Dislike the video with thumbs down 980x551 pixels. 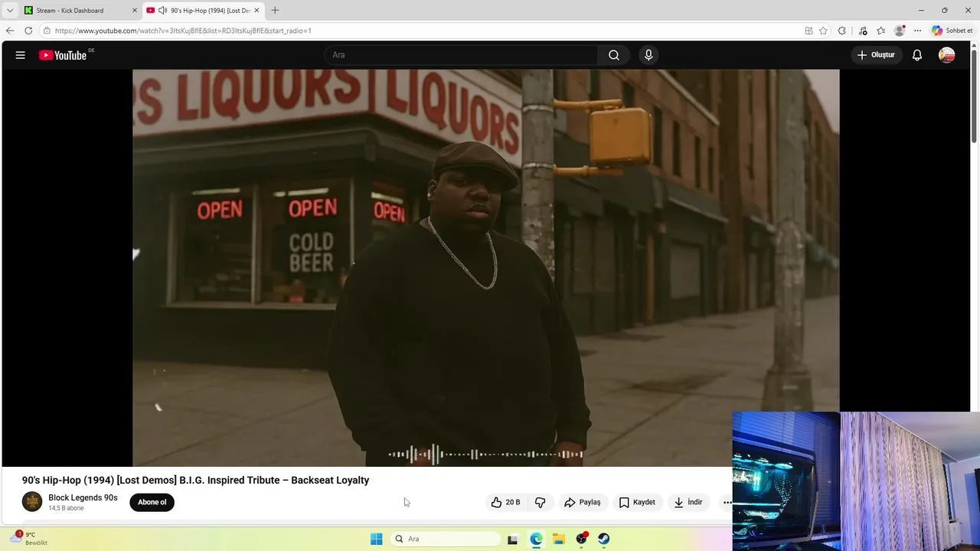[x=540, y=502]
